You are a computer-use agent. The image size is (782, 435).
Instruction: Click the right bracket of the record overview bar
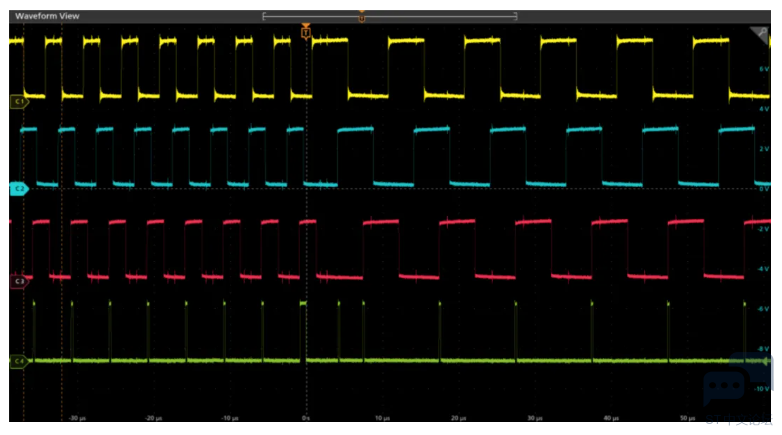pyautogui.click(x=516, y=16)
